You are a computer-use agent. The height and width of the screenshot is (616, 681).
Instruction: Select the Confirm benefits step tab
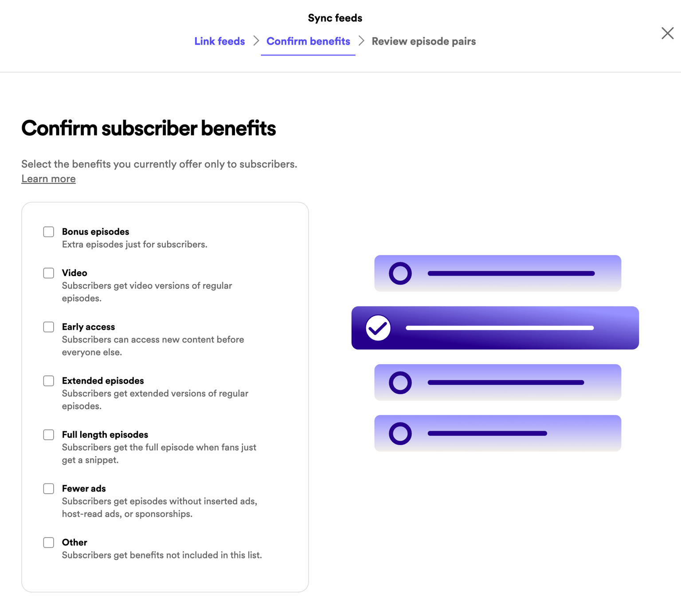coord(308,41)
